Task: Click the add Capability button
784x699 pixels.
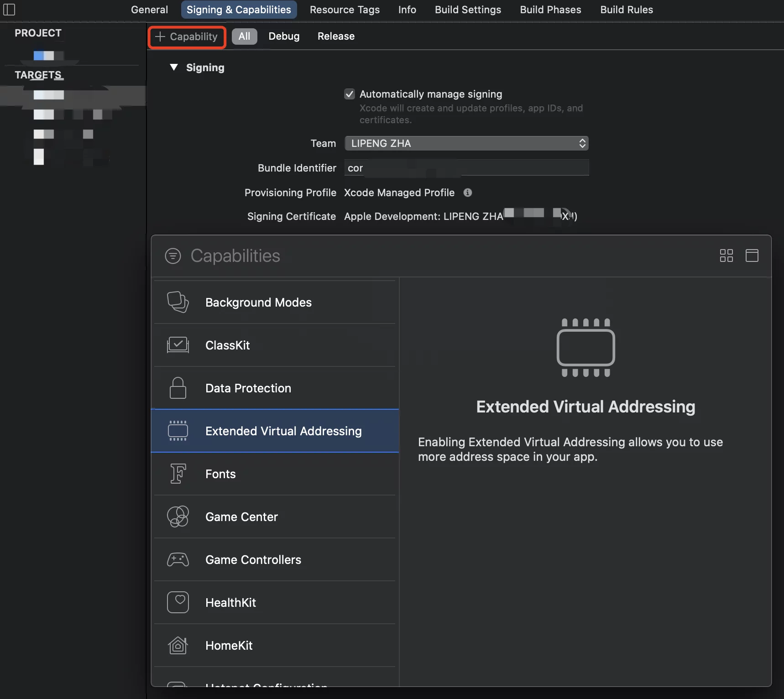Action: pyautogui.click(x=187, y=37)
